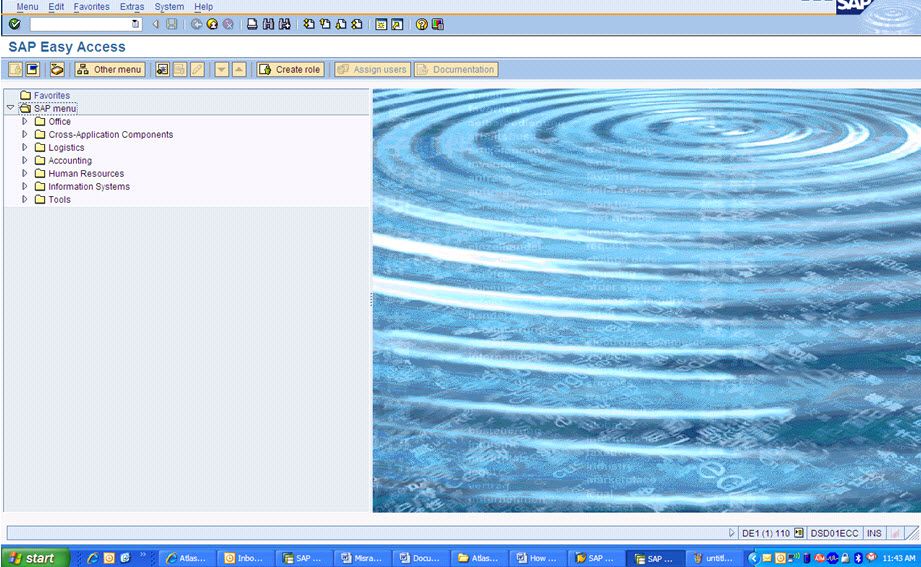Expand the Information Systems node
The height and width of the screenshot is (567, 921).
pyautogui.click(x=25, y=186)
